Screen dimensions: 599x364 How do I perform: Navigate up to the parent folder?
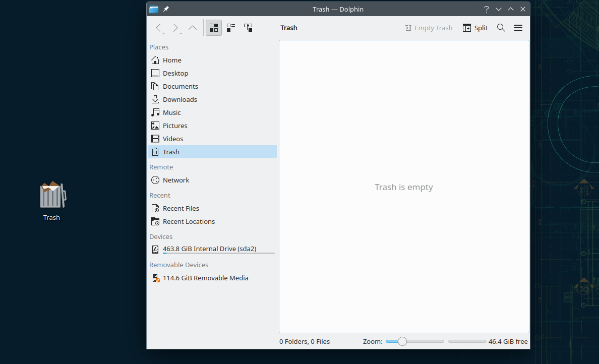192,28
